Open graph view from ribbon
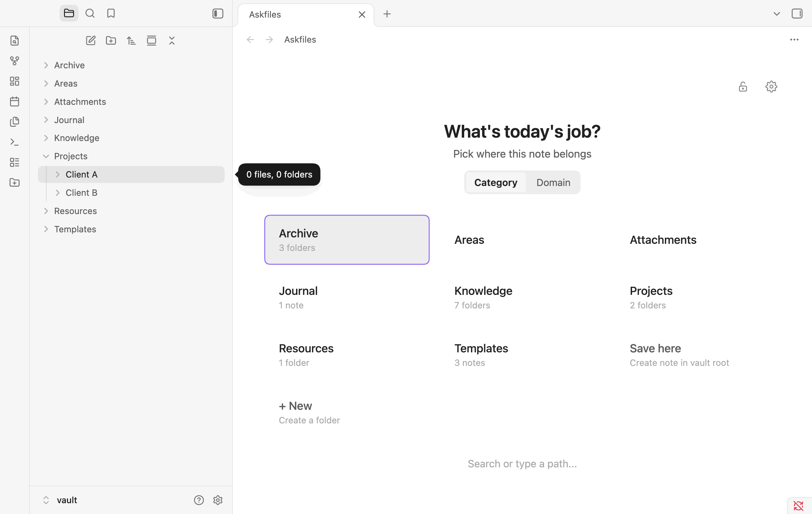 [x=15, y=61]
